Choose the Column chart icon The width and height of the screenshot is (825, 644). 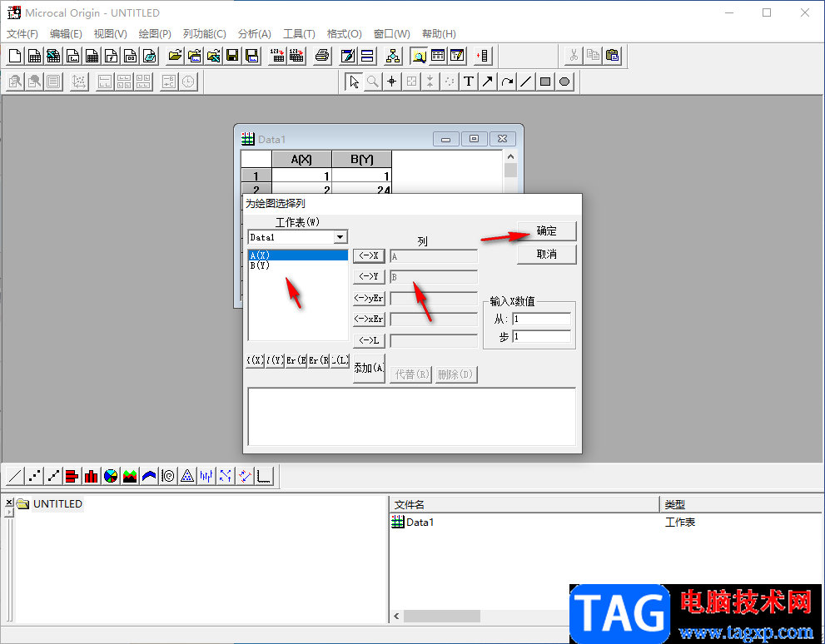coord(91,476)
